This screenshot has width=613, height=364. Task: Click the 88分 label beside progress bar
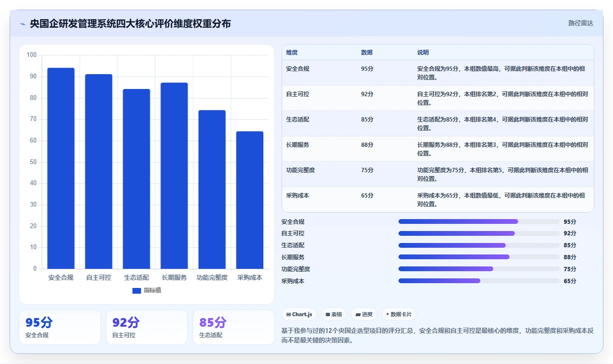click(570, 257)
